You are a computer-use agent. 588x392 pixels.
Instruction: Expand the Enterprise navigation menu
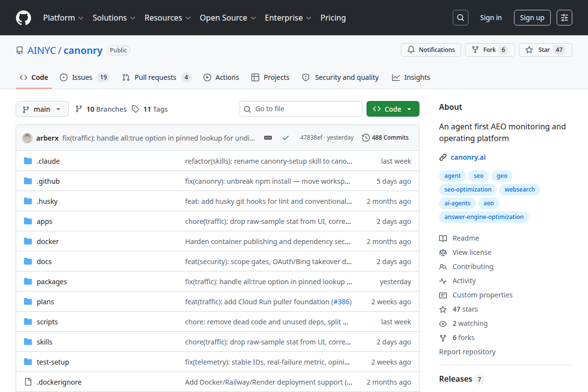tap(288, 18)
